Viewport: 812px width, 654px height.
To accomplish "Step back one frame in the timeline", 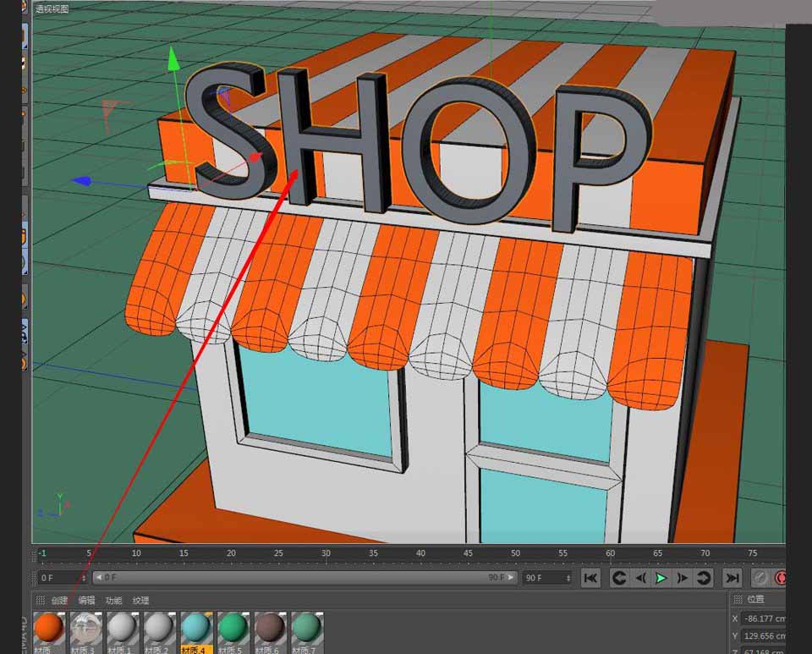I will point(640,578).
